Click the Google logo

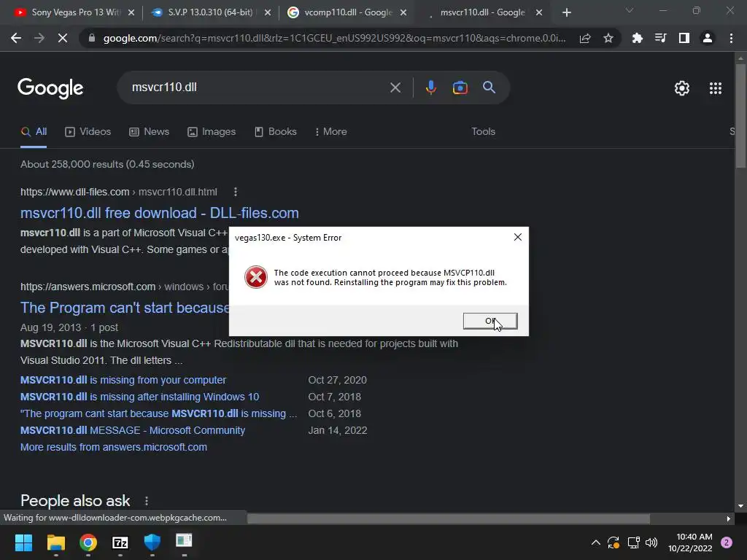click(x=50, y=88)
